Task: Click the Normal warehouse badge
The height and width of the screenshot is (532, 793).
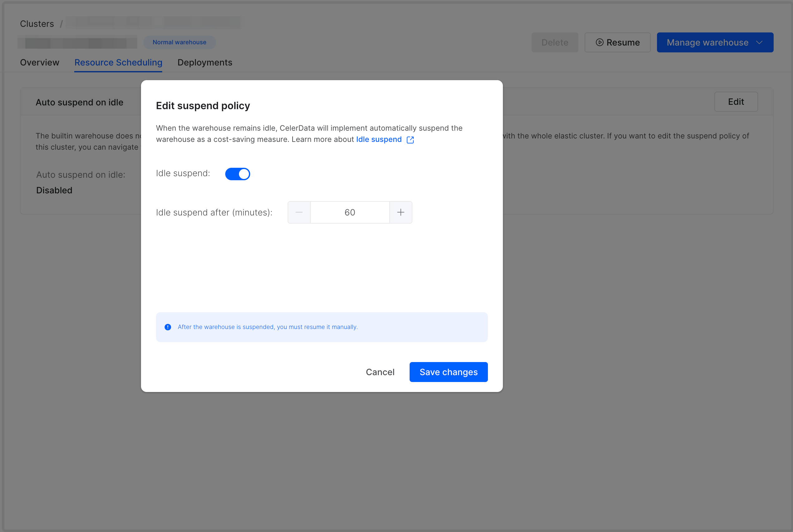Action: click(x=179, y=42)
